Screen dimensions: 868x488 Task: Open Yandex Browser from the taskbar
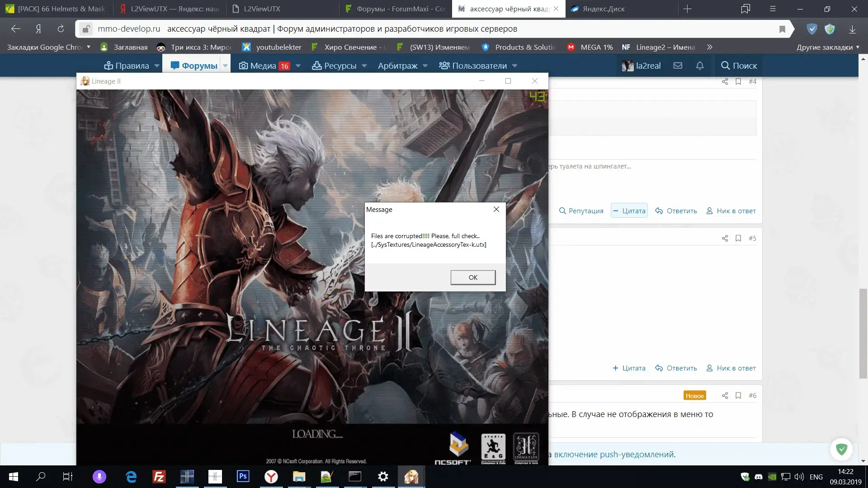click(x=271, y=477)
